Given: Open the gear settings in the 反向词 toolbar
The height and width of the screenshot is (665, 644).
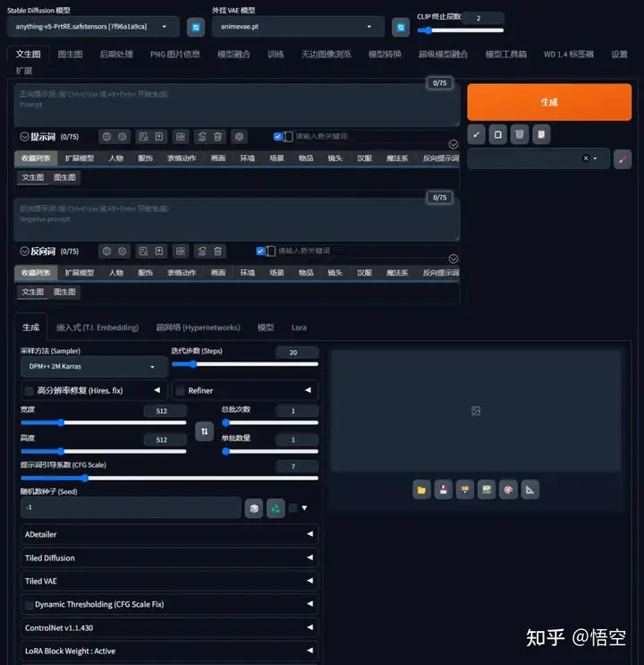Looking at the screenshot, I should [123, 252].
